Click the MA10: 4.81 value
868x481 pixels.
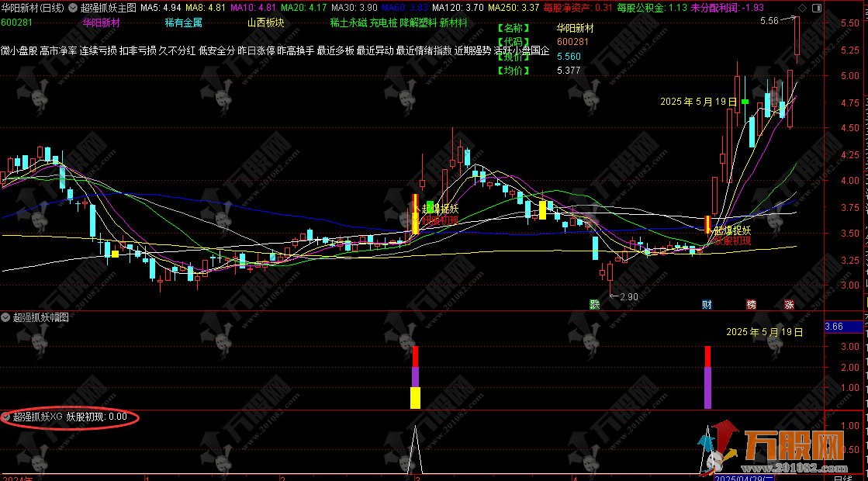click(253, 8)
